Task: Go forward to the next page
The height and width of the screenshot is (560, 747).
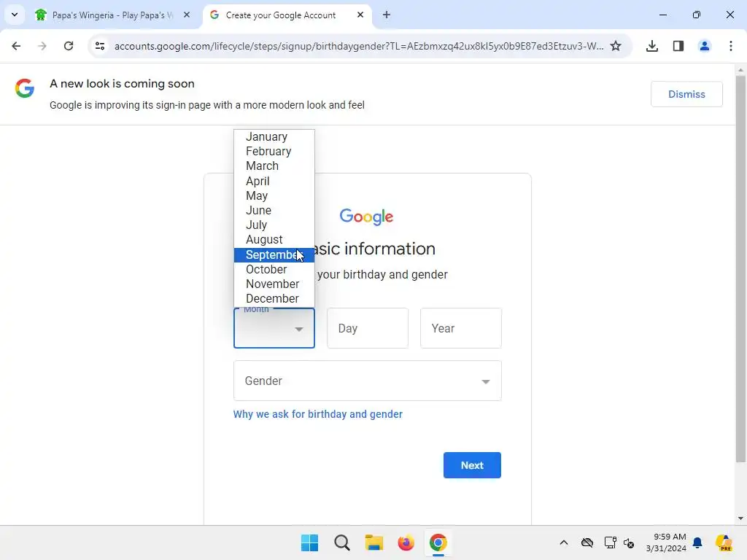Action: 42,46
